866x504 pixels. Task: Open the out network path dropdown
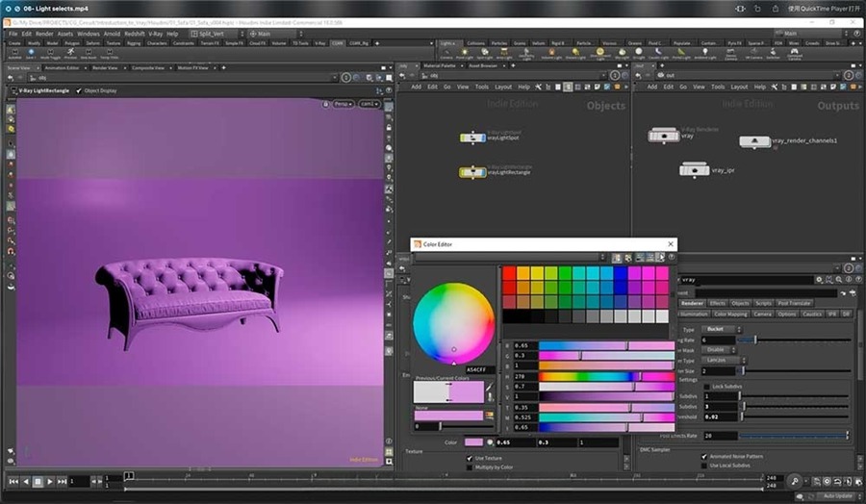838,75
